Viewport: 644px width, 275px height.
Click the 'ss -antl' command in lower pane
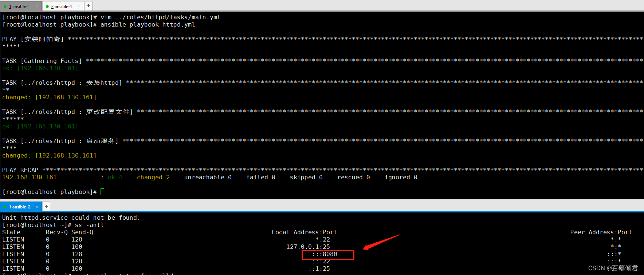(89, 225)
